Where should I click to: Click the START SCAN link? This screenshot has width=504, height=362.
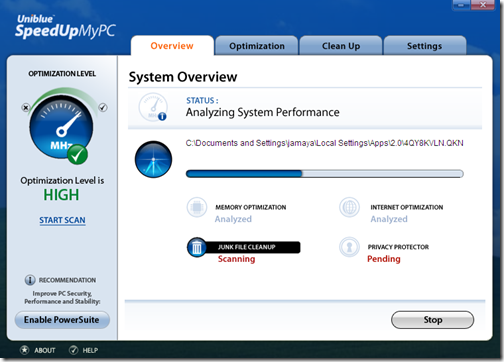click(x=62, y=220)
